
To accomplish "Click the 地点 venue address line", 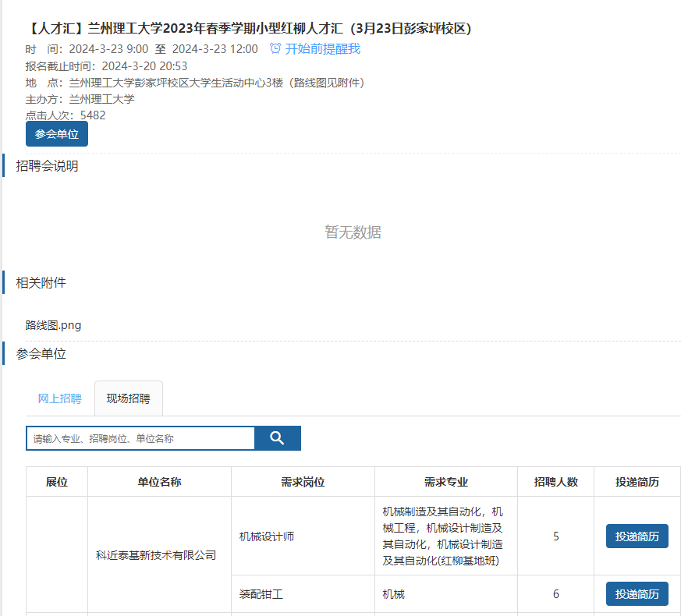I will 195,83.
